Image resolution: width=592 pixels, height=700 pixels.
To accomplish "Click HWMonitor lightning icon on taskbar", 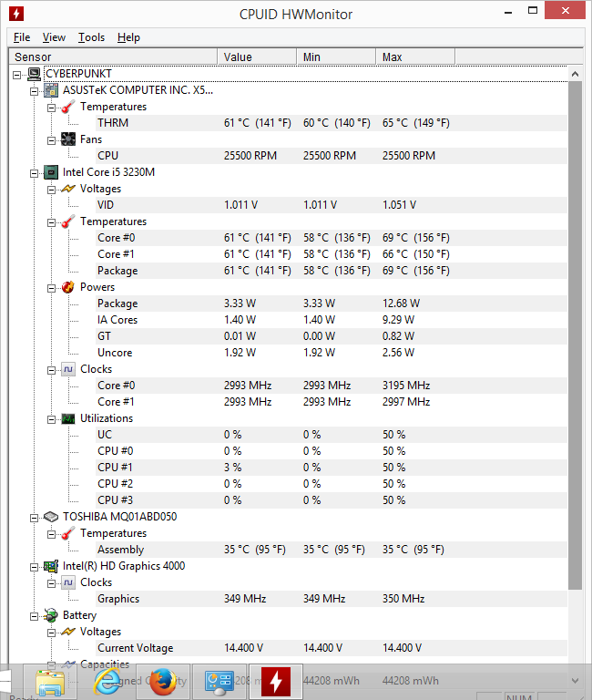I will click(x=276, y=682).
